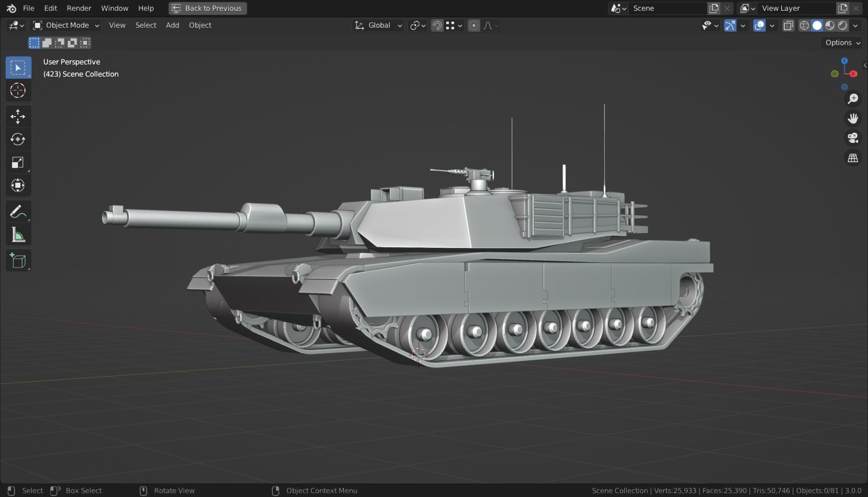Switch to Material Preview shading
This screenshot has height=497, width=868.
coord(830,25)
